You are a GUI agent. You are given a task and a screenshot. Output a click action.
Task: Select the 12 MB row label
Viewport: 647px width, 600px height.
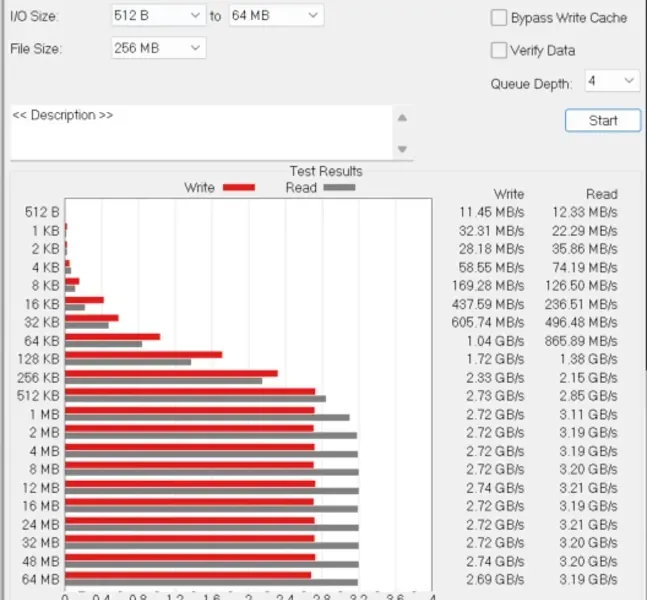click(x=41, y=488)
